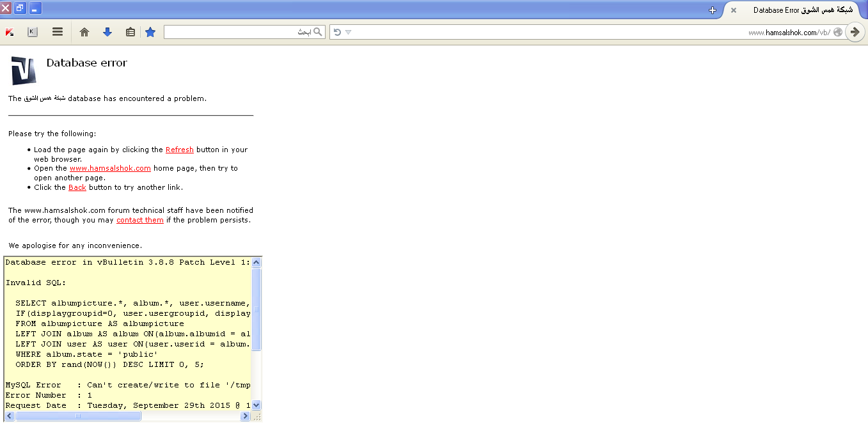Click the Refresh link
This screenshot has width=868, height=436.
[180, 150]
